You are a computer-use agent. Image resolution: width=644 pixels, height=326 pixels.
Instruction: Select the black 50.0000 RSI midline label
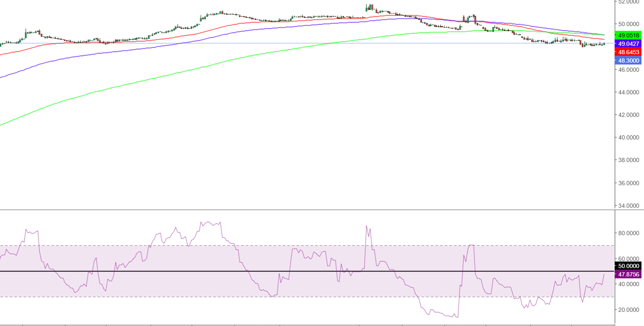click(x=628, y=266)
